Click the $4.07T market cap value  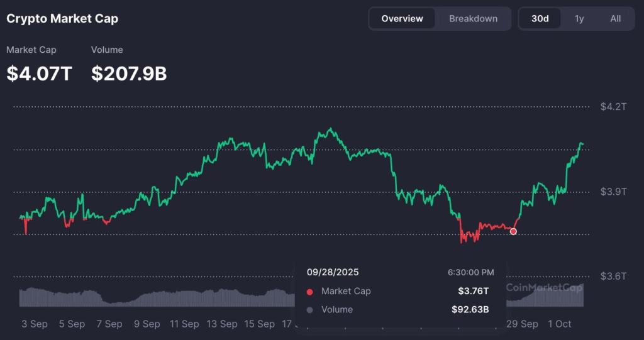[x=40, y=74]
